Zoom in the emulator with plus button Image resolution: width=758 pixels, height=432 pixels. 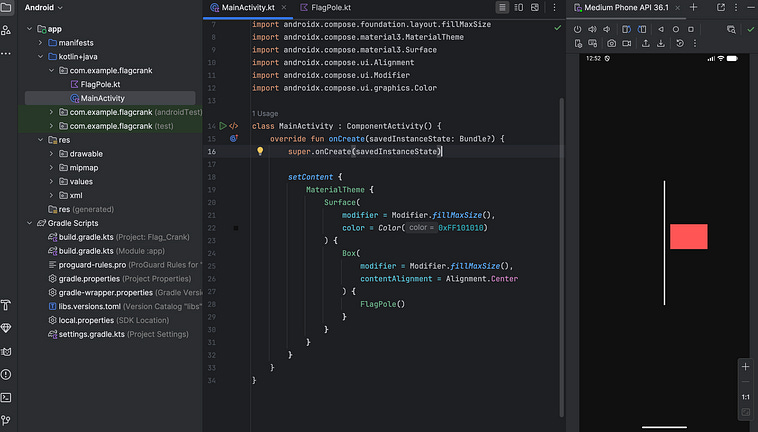tap(745, 367)
